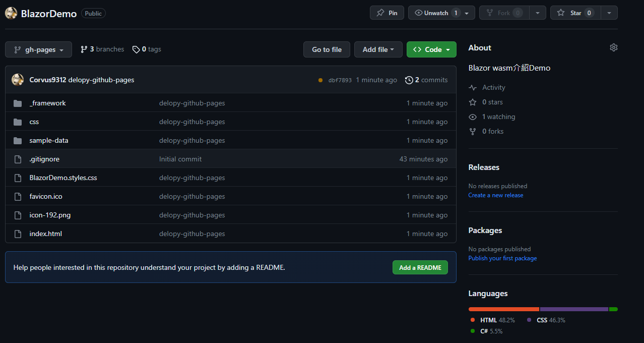Screen dimensions: 644x343
Task: Pin the repository with Pin button
Action: [x=387, y=13]
